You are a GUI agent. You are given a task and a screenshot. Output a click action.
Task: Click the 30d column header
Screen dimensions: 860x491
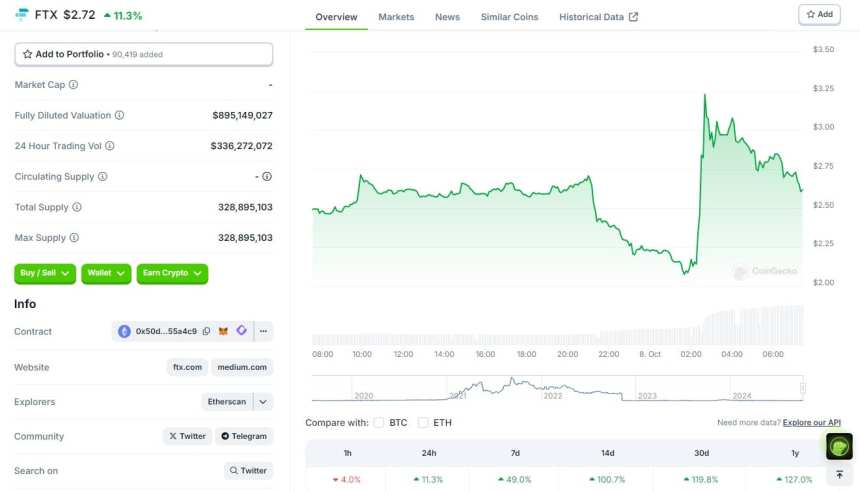[701, 453]
